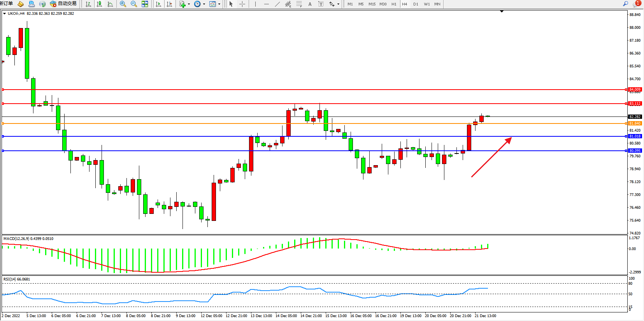Zoom in on the chart
Viewport: 644px width, 321px height.
pos(123,4)
